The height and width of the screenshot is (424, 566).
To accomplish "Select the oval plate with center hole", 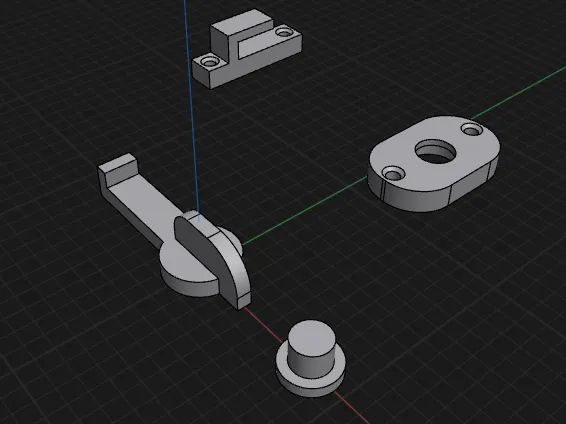I will (x=434, y=163).
